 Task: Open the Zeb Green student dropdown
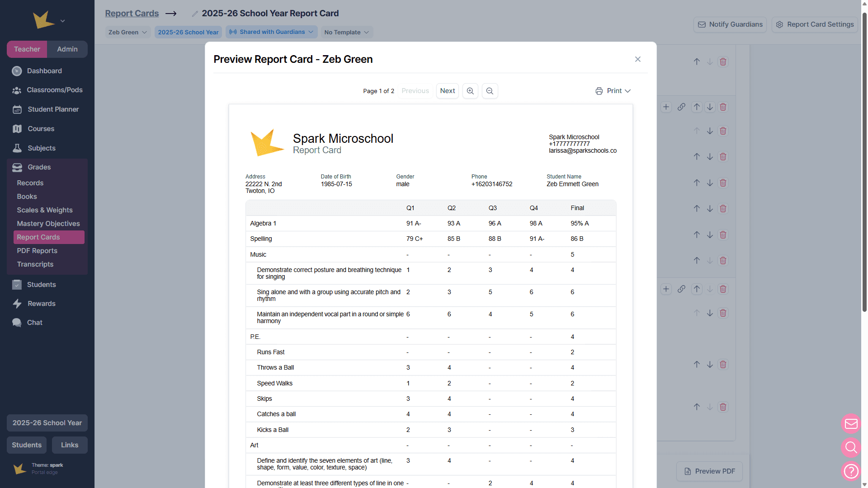[x=128, y=32]
